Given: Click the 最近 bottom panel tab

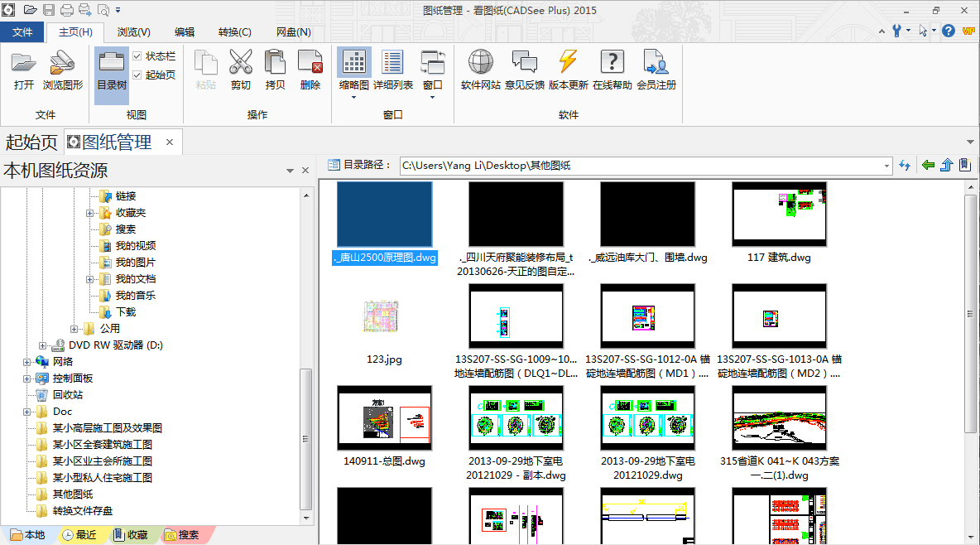Looking at the screenshot, I should click(79, 535).
